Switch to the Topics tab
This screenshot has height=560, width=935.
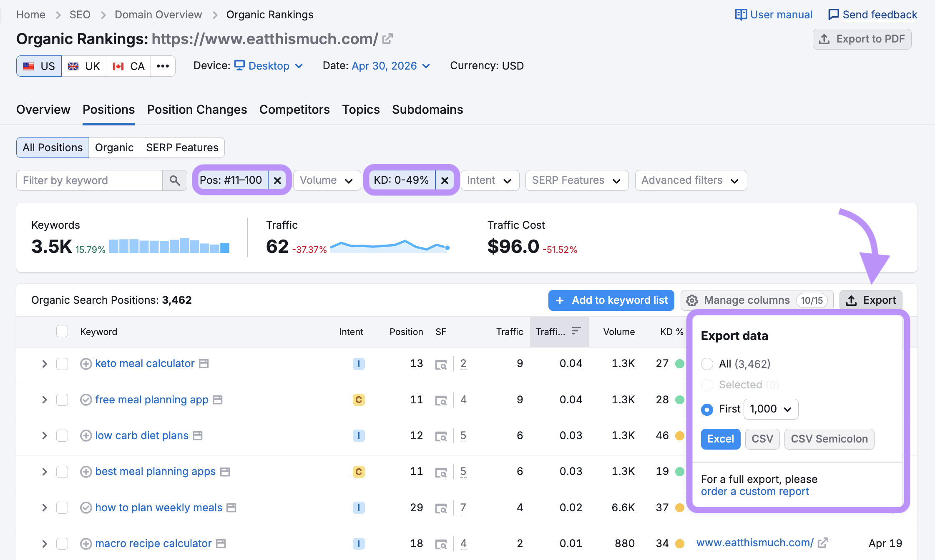point(361,110)
